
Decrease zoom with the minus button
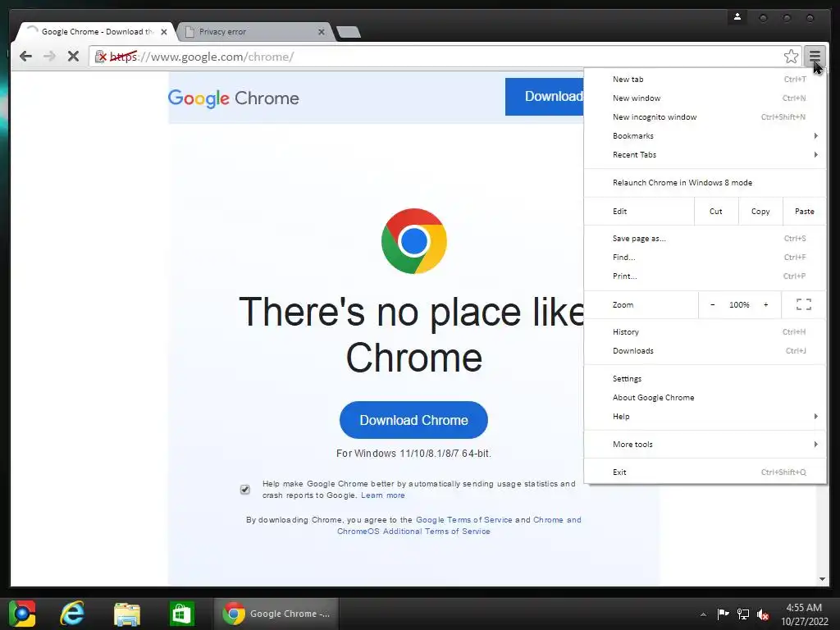click(x=713, y=305)
